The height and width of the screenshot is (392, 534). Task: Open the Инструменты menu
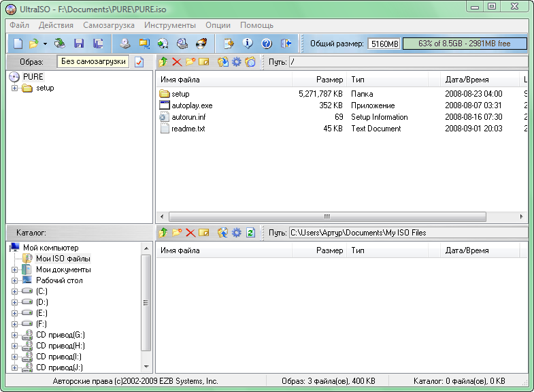point(170,25)
